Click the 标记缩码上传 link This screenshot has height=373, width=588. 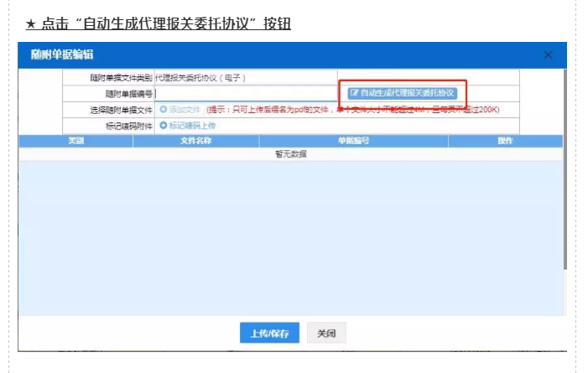pos(192,125)
